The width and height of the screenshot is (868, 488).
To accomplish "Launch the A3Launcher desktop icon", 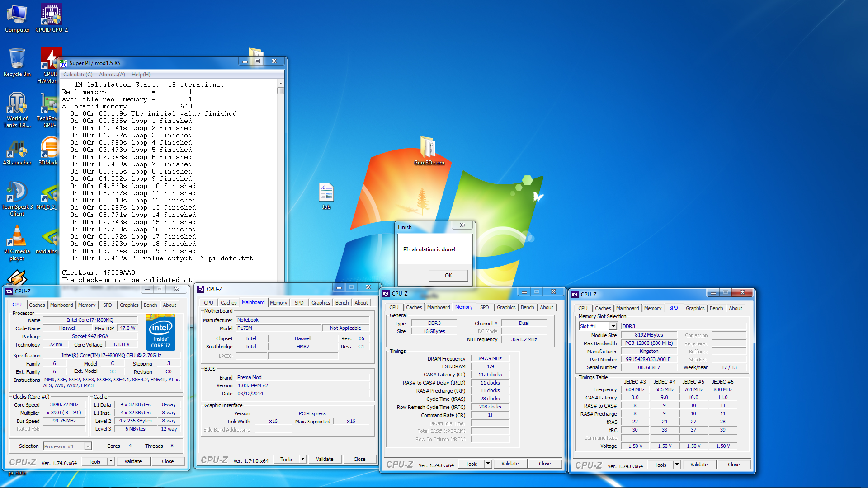I will (17, 153).
